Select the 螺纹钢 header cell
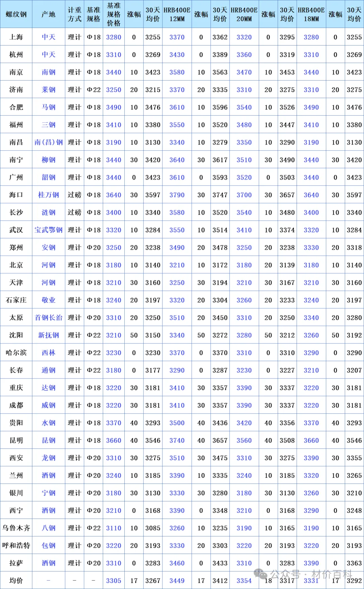Screen dimensions: 364x589 pos(16,14)
